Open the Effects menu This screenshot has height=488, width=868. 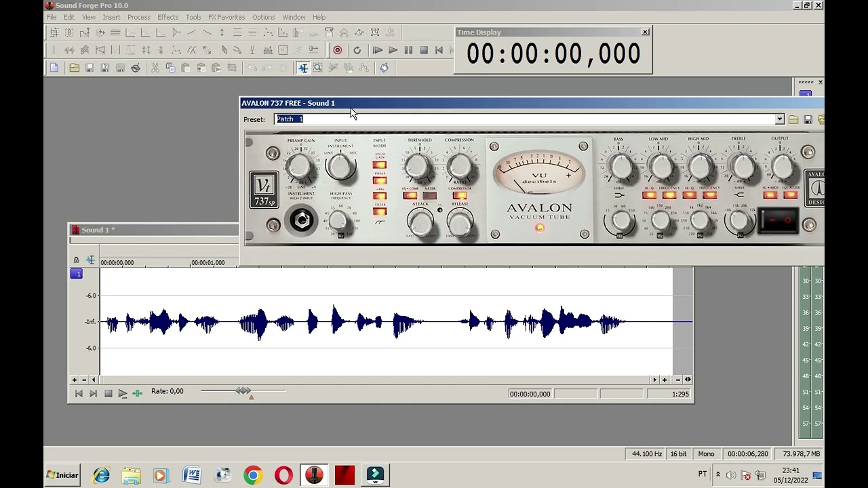pyautogui.click(x=168, y=17)
